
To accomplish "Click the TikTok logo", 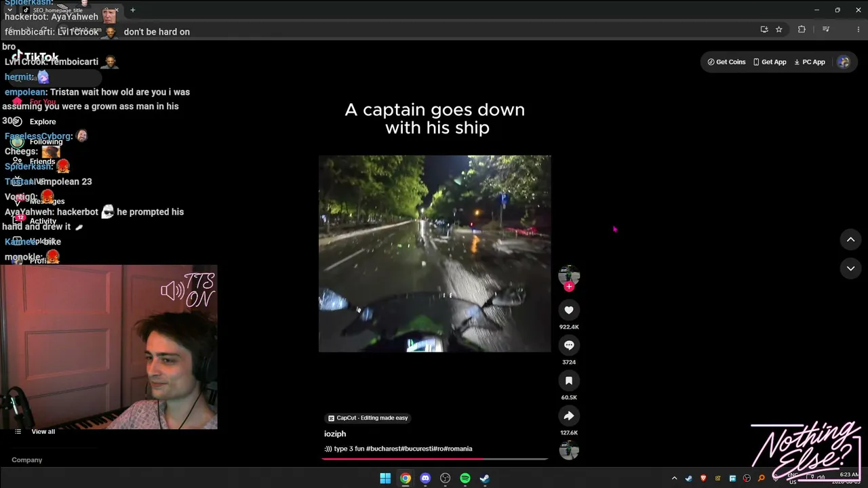I will (x=35, y=57).
